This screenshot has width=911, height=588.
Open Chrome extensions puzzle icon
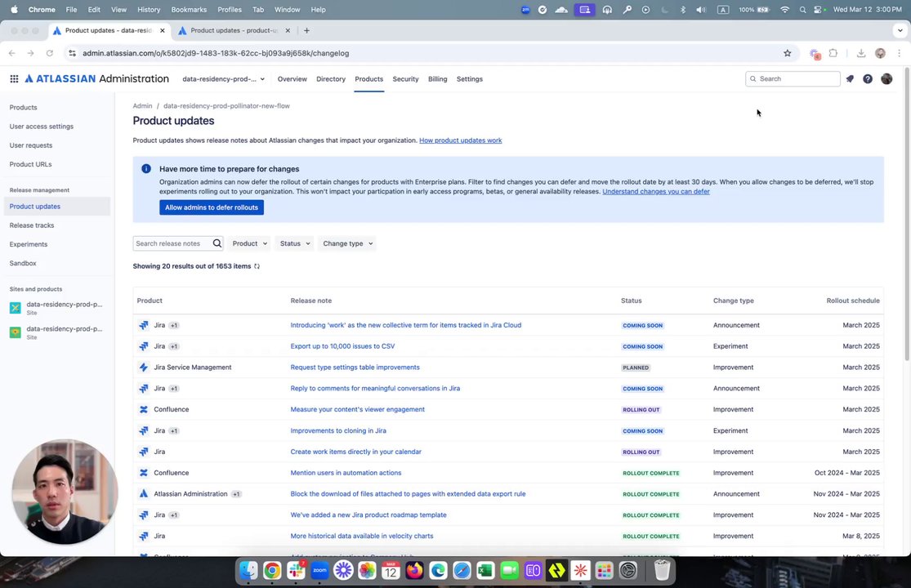click(x=833, y=53)
